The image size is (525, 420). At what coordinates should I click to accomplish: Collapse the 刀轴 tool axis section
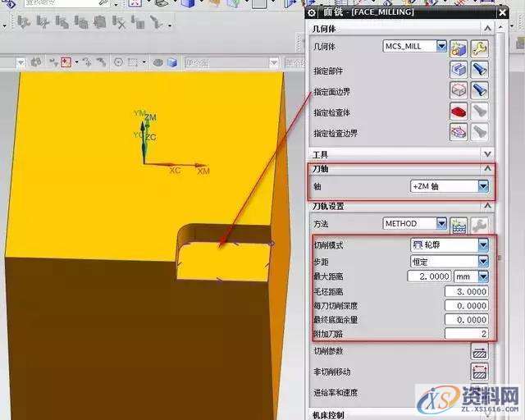pos(488,168)
